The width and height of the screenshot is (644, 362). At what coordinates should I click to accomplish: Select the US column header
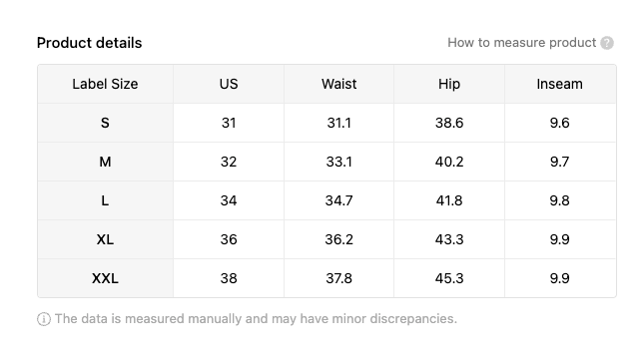point(229,84)
